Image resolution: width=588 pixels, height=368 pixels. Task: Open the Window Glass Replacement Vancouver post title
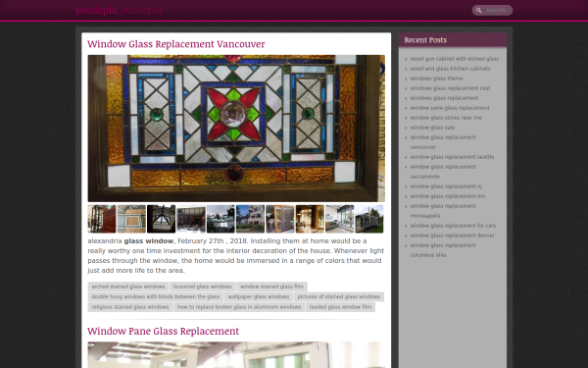tap(176, 44)
